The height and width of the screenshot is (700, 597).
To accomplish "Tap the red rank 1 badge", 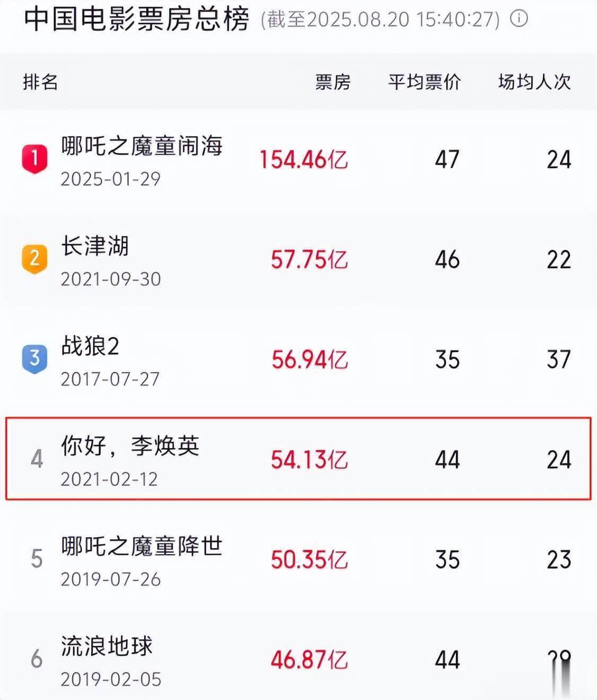I will (x=34, y=159).
